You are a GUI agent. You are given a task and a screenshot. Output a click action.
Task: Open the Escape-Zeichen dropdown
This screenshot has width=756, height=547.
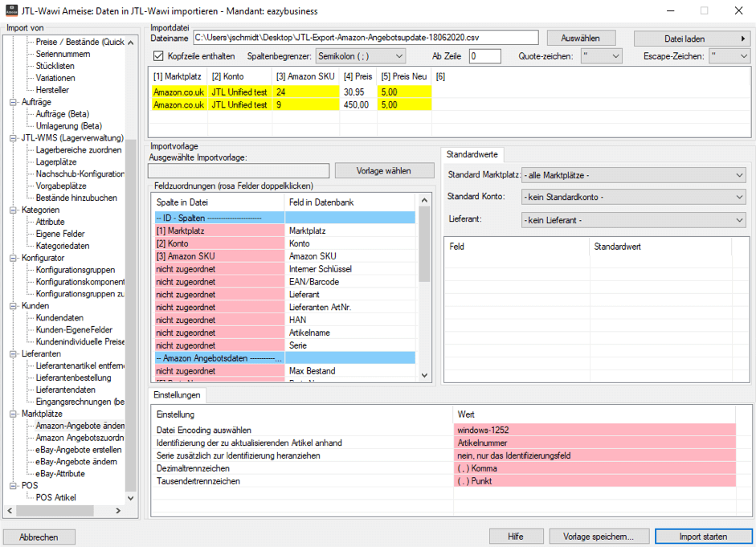(729, 56)
